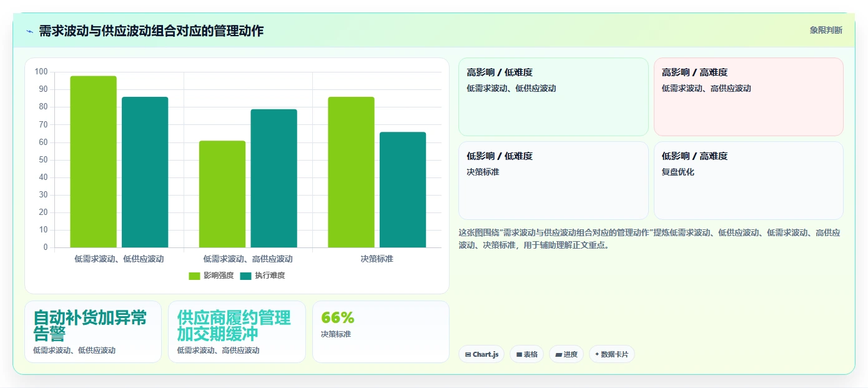Select the 自动补货加异常告警 data card
This screenshot has width=868, height=388.
point(93,332)
